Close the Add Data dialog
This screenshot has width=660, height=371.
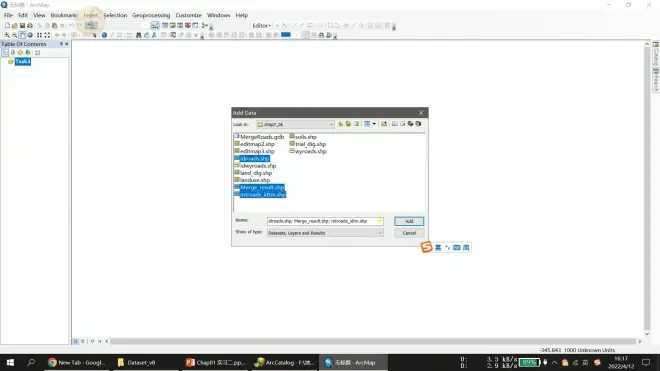coord(421,113)
